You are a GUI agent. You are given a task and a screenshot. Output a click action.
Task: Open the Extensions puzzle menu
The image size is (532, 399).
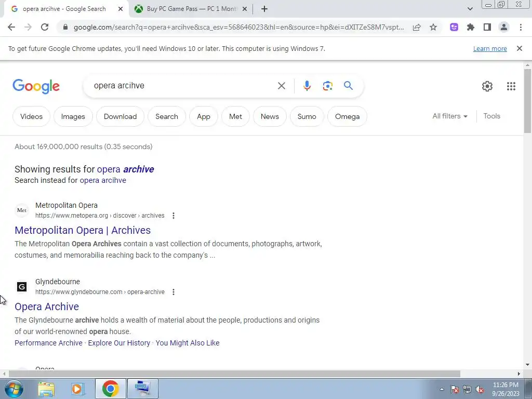click(471, 27)
